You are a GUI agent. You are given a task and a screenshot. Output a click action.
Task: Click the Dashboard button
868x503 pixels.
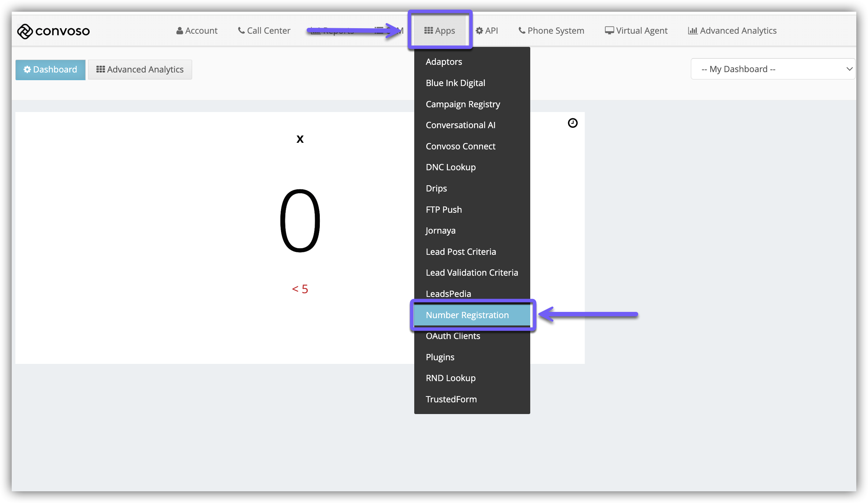(x=50, y=70)
